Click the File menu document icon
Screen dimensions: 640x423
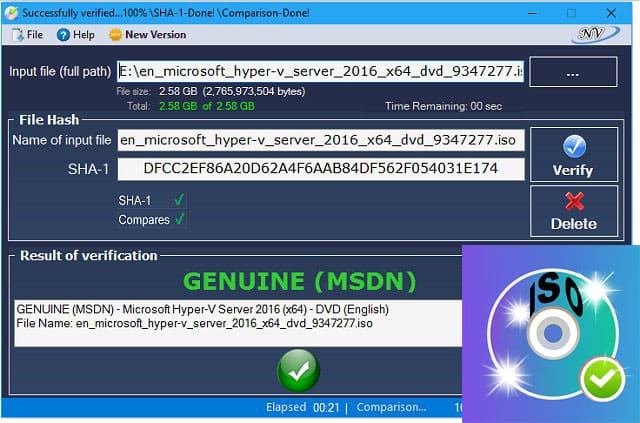[18, 35]
